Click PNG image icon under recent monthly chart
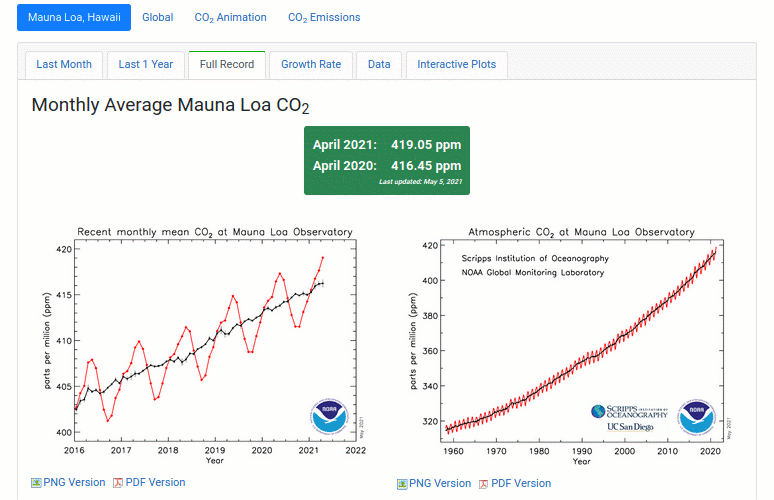774x500 pixels. [37, 483]
